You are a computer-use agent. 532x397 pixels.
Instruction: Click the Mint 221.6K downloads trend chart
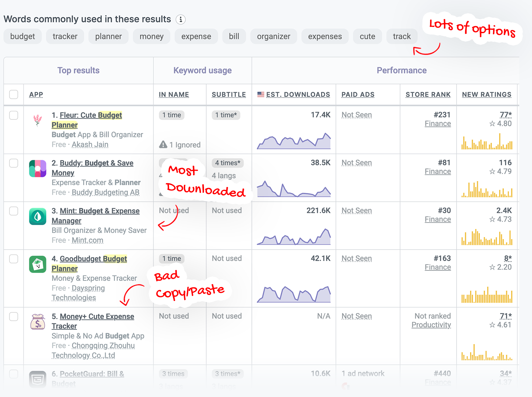294,237
